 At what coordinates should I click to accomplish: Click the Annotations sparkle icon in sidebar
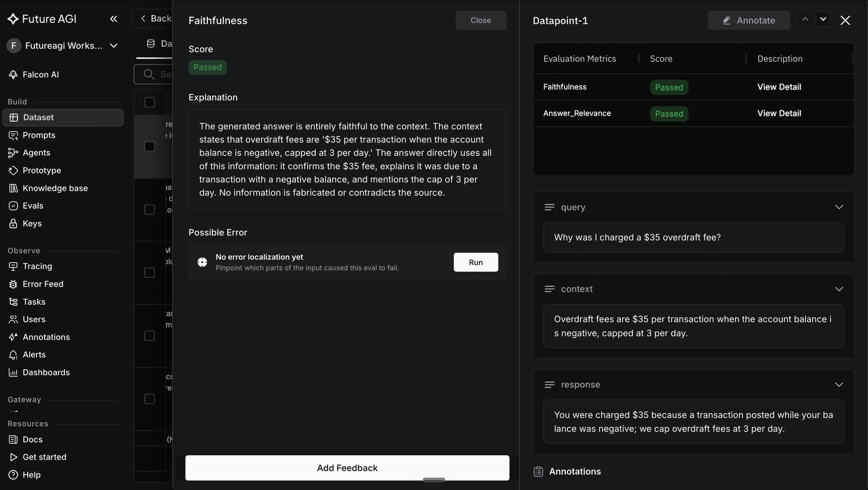pyautogui.click(x=13, y=337)
